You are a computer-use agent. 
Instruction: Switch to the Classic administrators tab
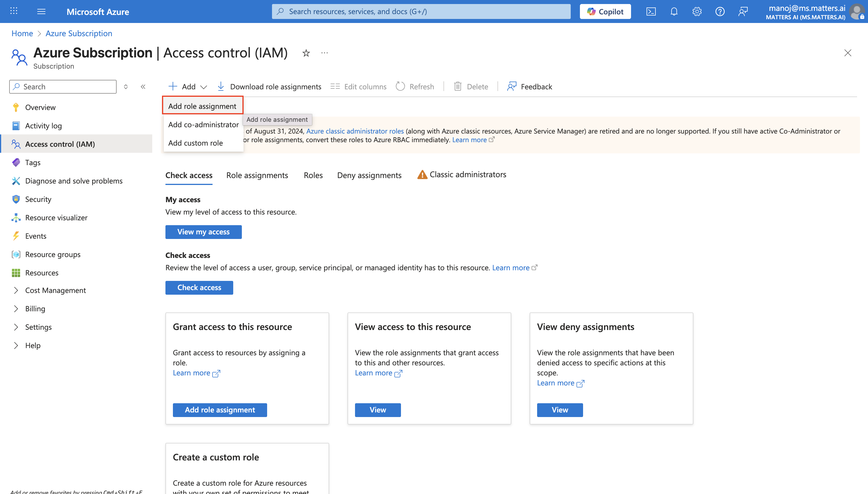tap(461, 174)
